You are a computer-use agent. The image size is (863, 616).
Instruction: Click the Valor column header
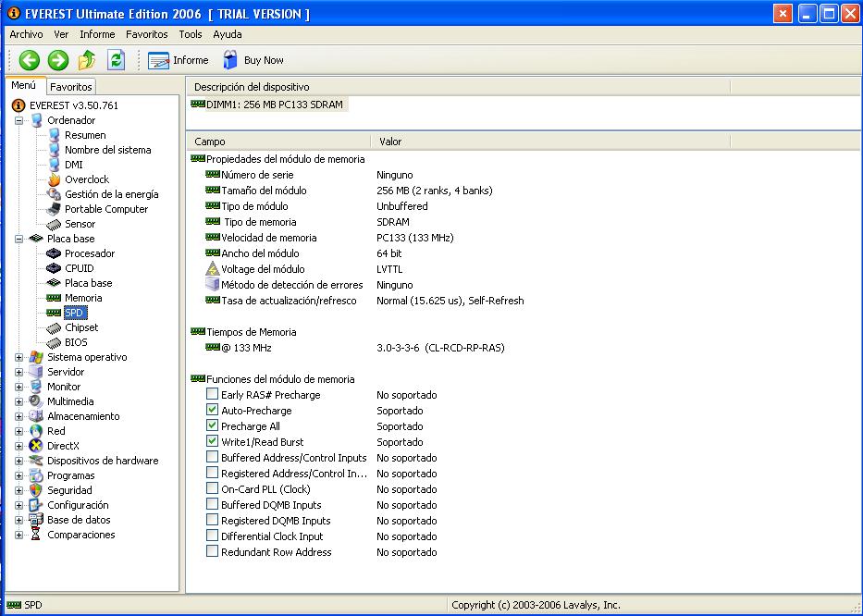(x=390, y=142)
